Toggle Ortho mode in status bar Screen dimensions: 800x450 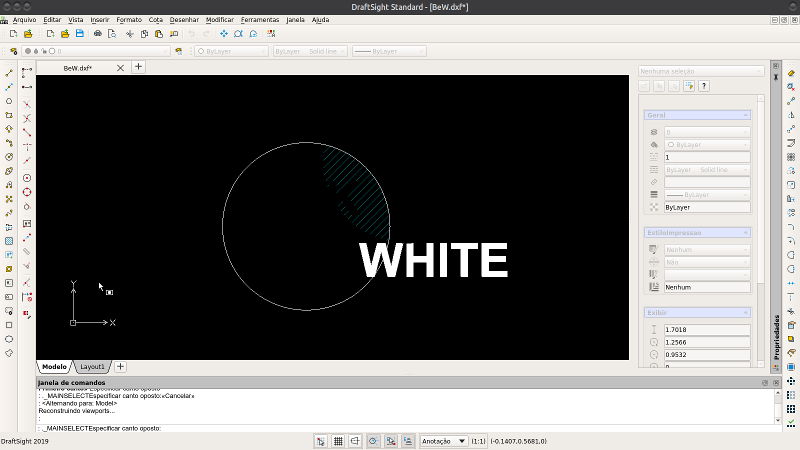tap(355, 440)
